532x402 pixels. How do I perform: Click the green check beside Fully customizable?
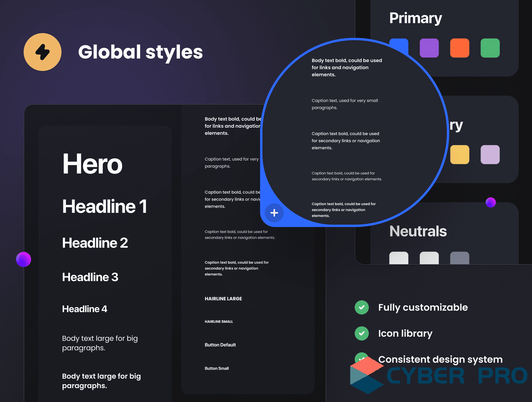[362, 307]
